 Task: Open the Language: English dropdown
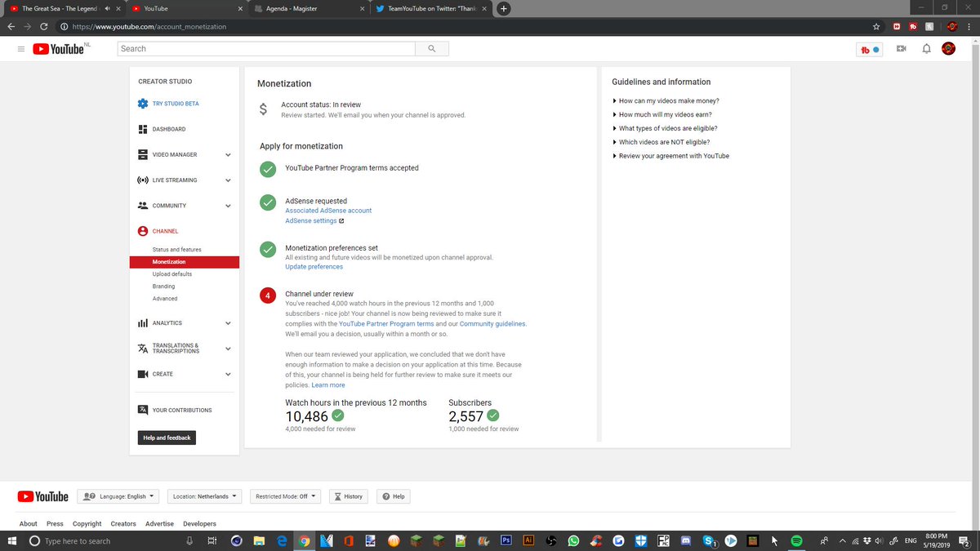118,496
